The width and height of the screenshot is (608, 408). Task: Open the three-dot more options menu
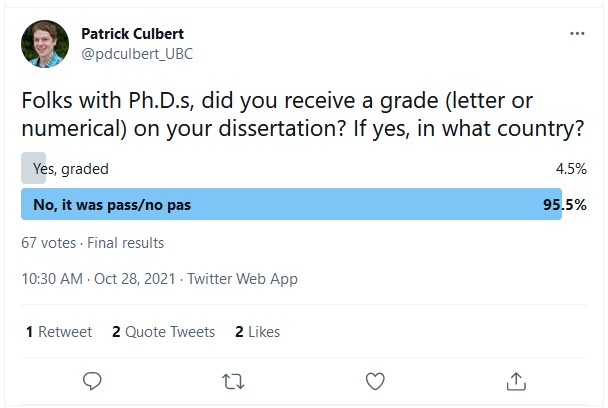click(577, 33)
